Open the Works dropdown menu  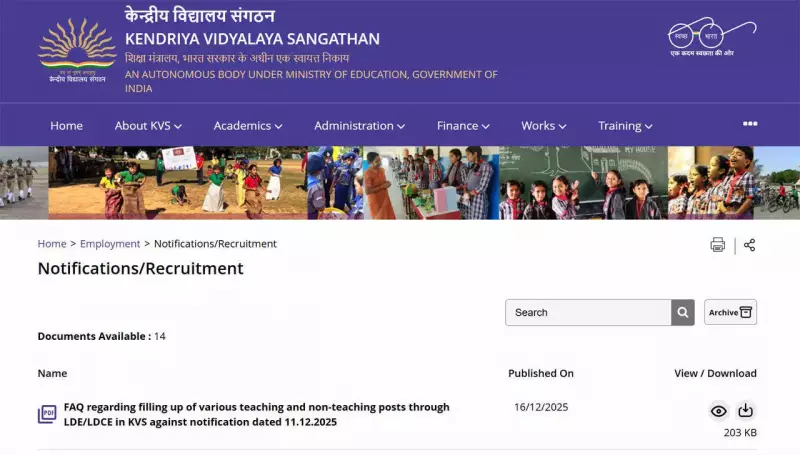tap(543, 126)
